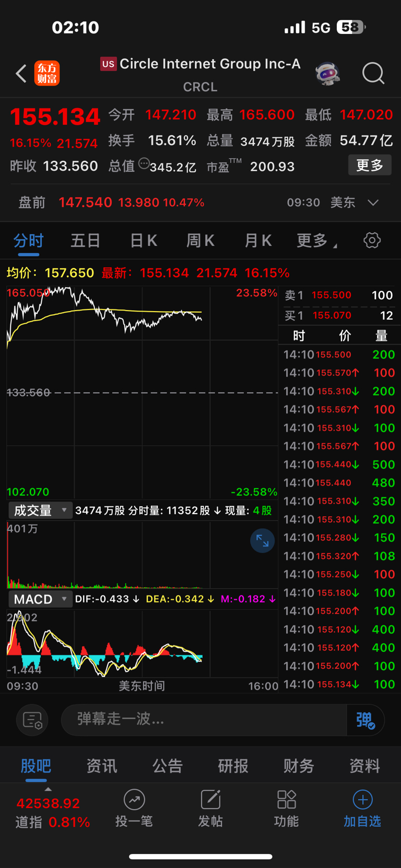The height and width of the screenshot is (868, 401).
Task: Tap the 换手 15.61% value
Action: tap(172, 140)
